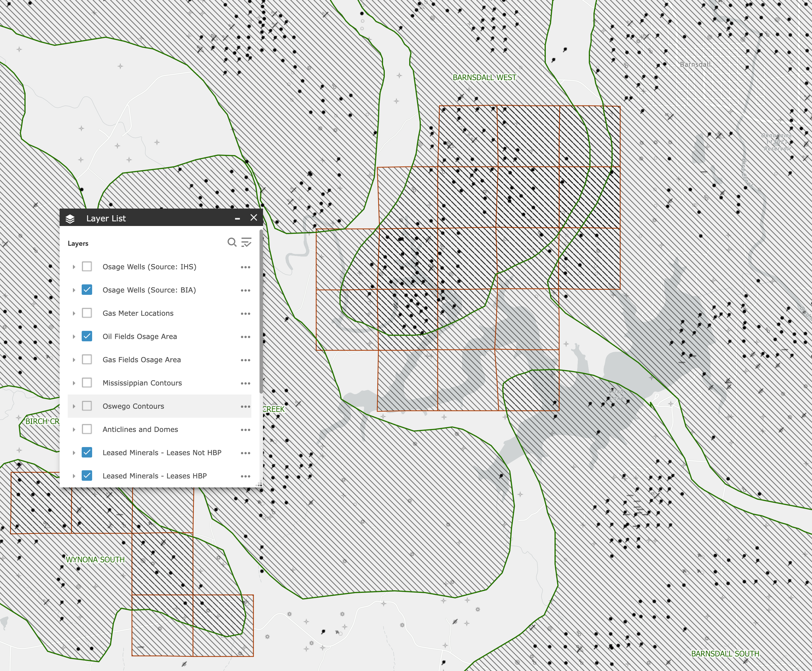Enable the Osage Wells (Source: IHS) checkbox
Image resolution: width=812 pixels, height=671 pixels.
pos(87,267)
